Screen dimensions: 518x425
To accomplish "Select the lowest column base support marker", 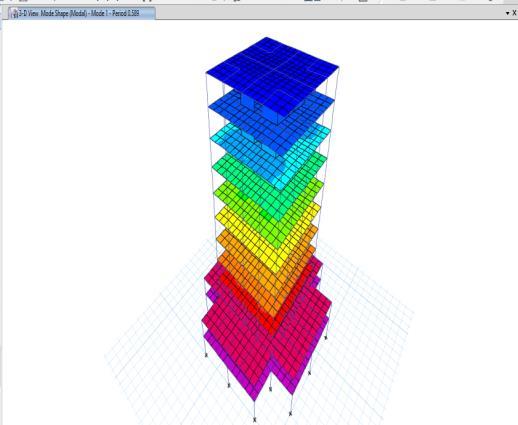I will (x=255, y=419).
